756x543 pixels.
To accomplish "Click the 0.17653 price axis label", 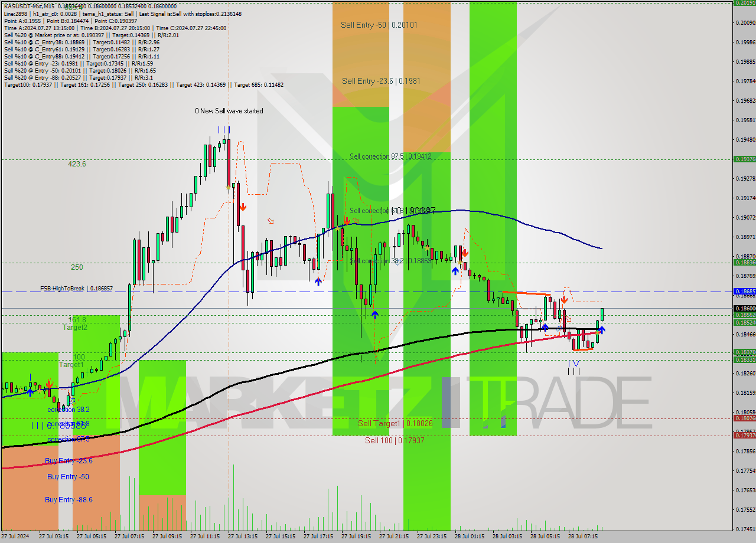I will [x=745, y=490].
